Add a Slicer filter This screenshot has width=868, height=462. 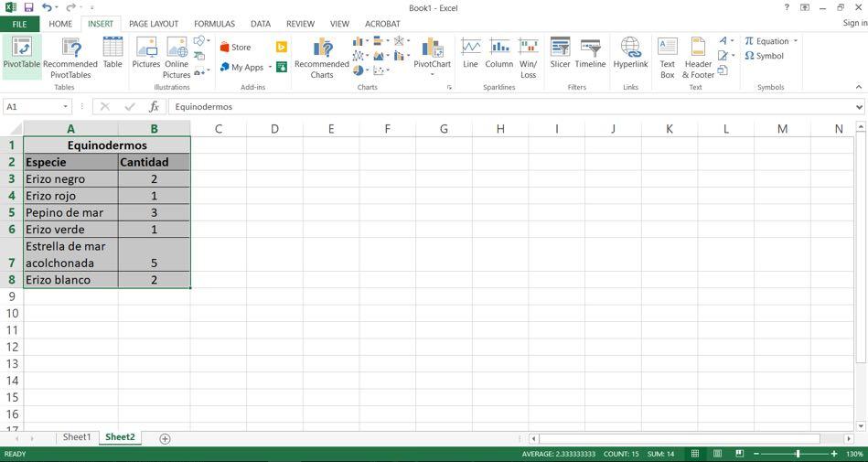tap(560, 53)
